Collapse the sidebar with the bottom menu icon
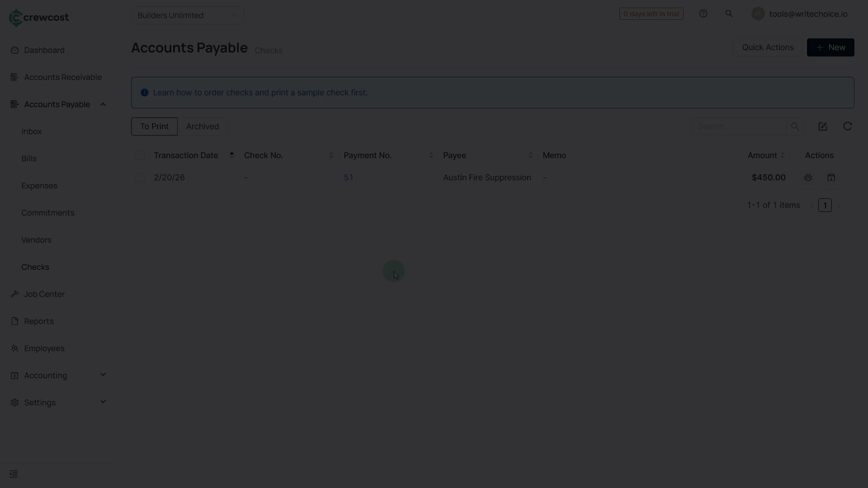868x488 pixels. (14, 474)
